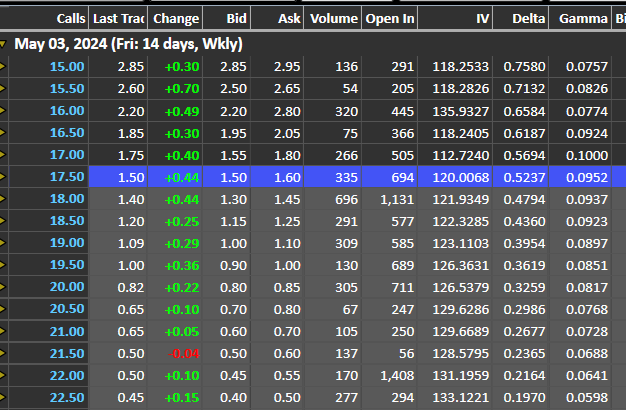Viewport: 626px width, 410px height.
Task: Expand the 19.00 strike row arrow
Action: pos(3,243)
